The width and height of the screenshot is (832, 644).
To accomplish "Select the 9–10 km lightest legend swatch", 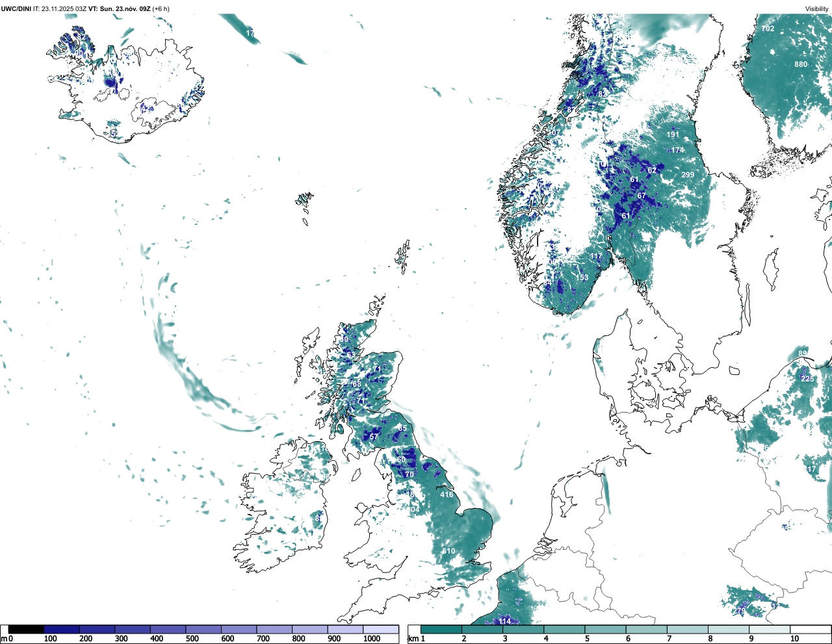I will point(770,629).
